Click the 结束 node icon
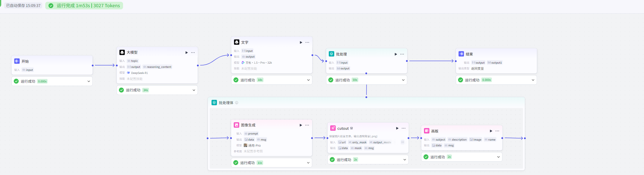 pos(461,54)
